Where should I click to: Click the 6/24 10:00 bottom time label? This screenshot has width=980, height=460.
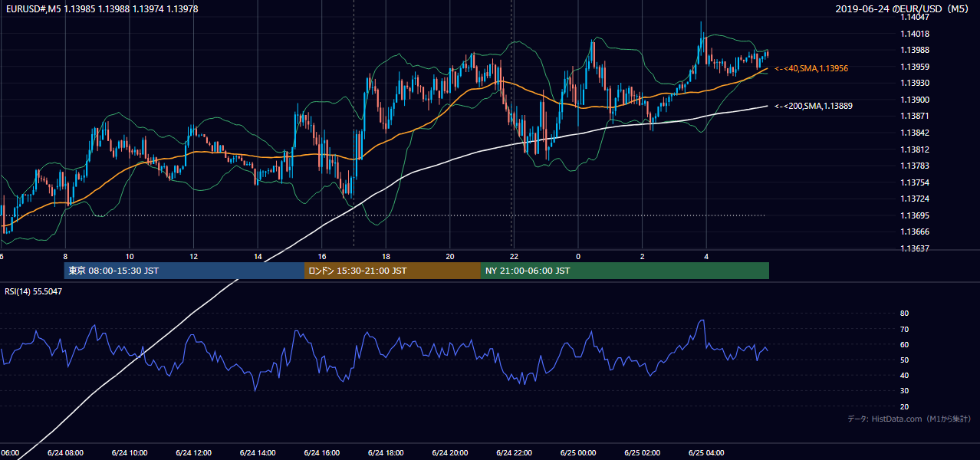pos(129,453)
